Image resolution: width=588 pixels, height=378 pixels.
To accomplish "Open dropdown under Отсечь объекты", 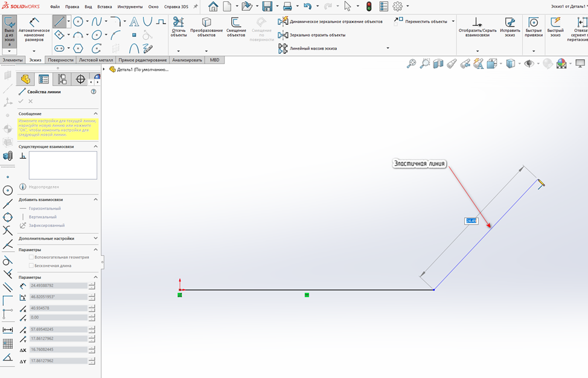I will [x=179, y=51].
